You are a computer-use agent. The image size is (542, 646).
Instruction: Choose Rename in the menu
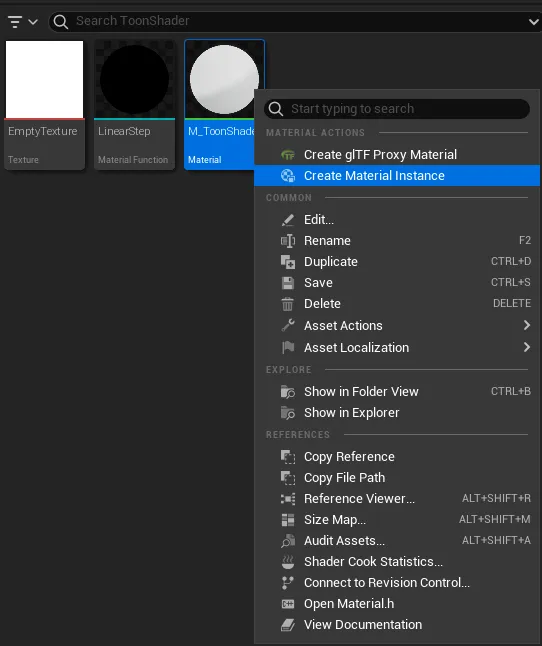[397, 241]
